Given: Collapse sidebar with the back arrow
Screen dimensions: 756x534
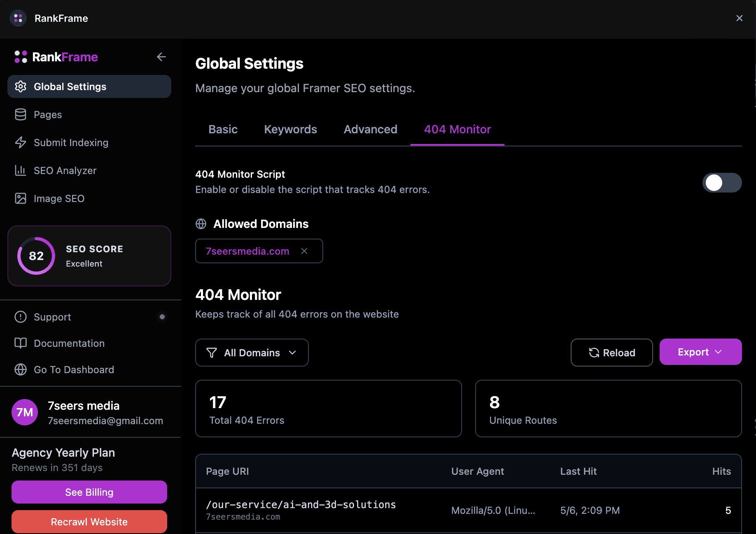Looking at the screenshot, I should click(161, 57).
